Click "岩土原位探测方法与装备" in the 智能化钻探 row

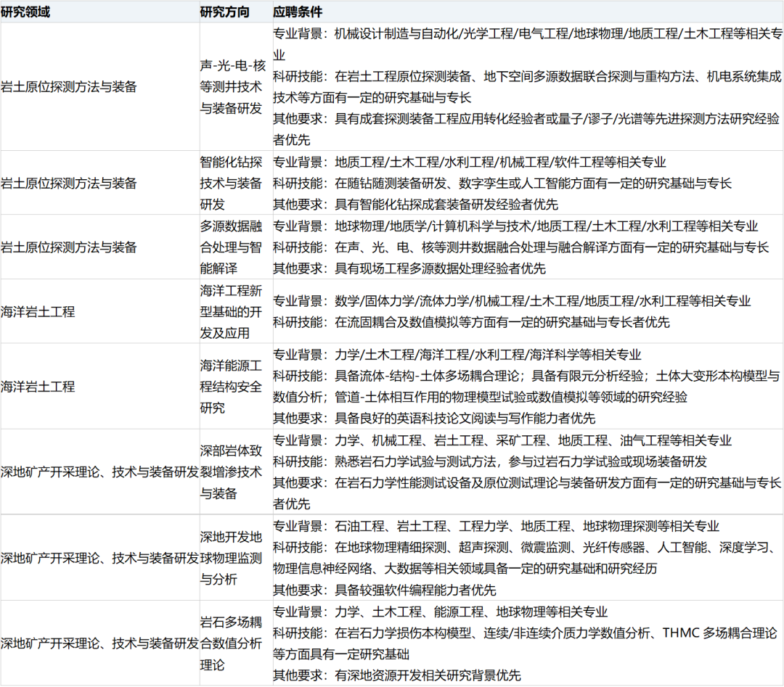[x=68, y=184]
